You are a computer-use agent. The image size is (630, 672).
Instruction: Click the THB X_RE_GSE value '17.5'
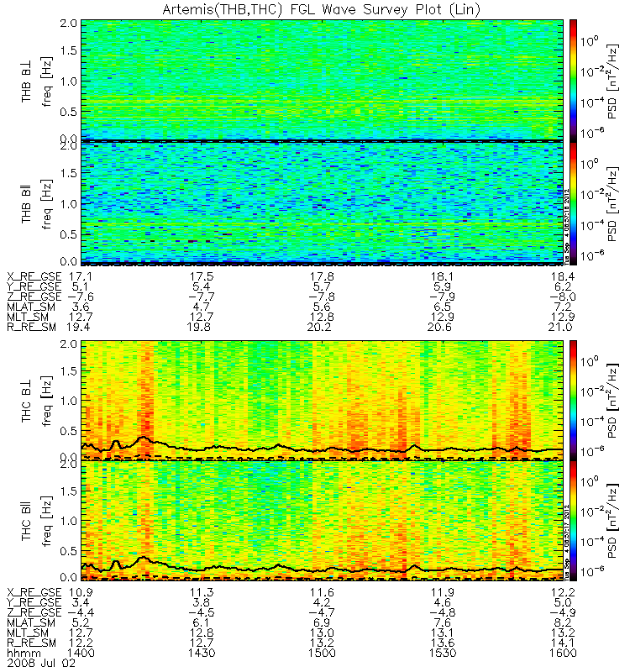coord(202,276)
